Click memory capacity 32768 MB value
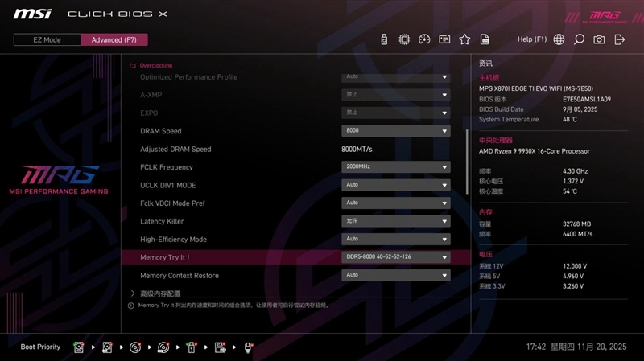Viewport: 644px width, 361px height. (576, 224)
